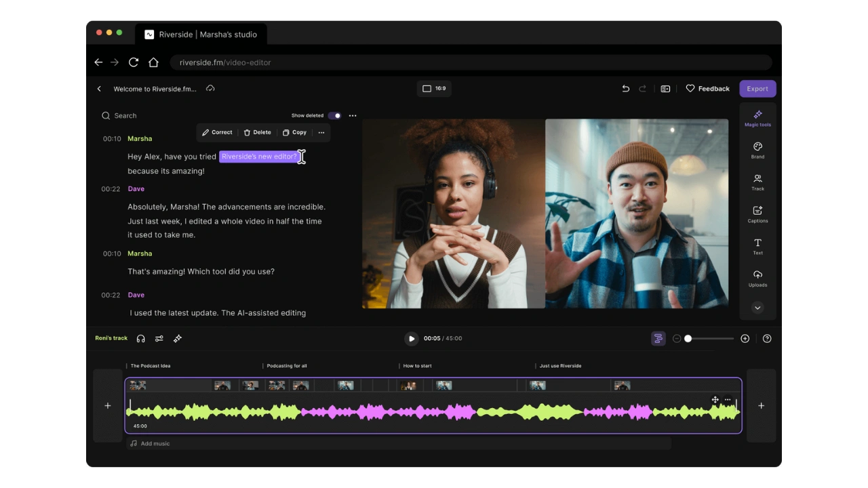Toggle the layout panel icon beside Feedback
868x488 pixels.
pos(665,89)
